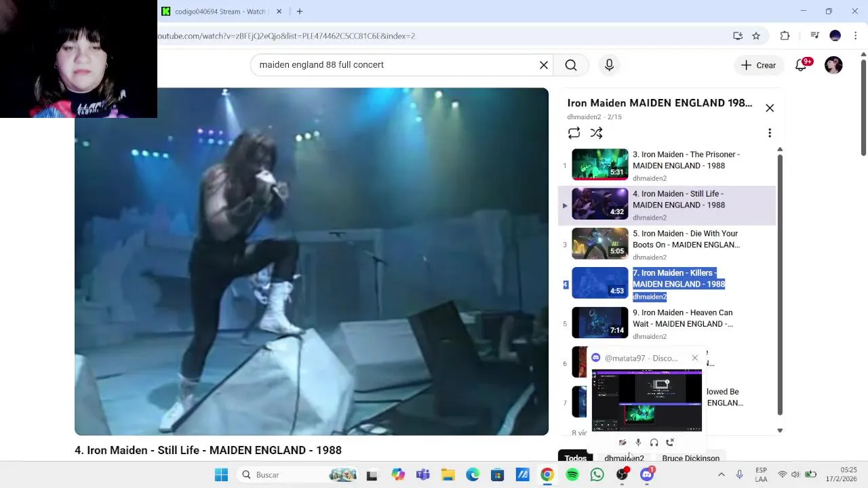
Task: Click the Discord stream preview thumbnail
Action: point(647,400)
